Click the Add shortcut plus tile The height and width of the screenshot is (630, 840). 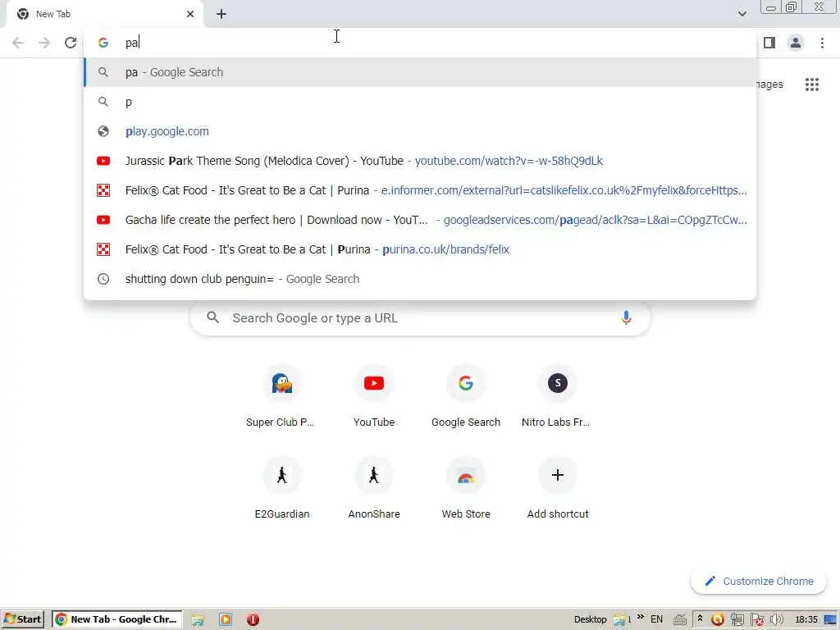[557, 488]
